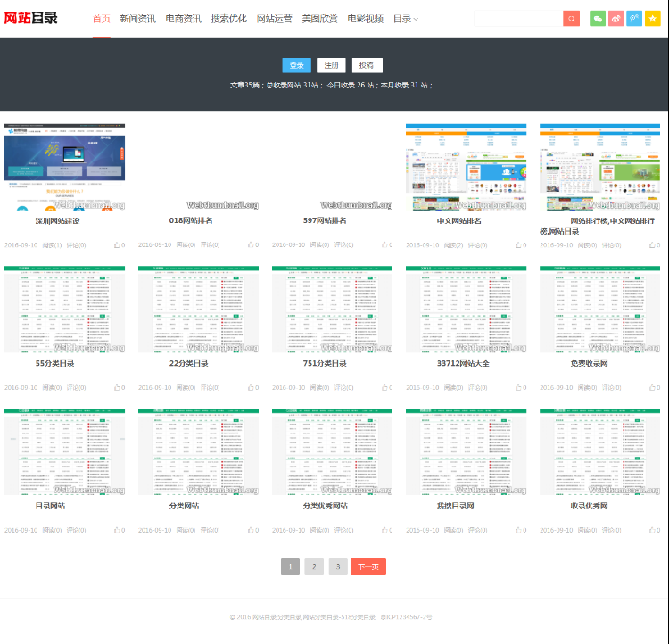Click the footer ICP number link

pos(406,617)
